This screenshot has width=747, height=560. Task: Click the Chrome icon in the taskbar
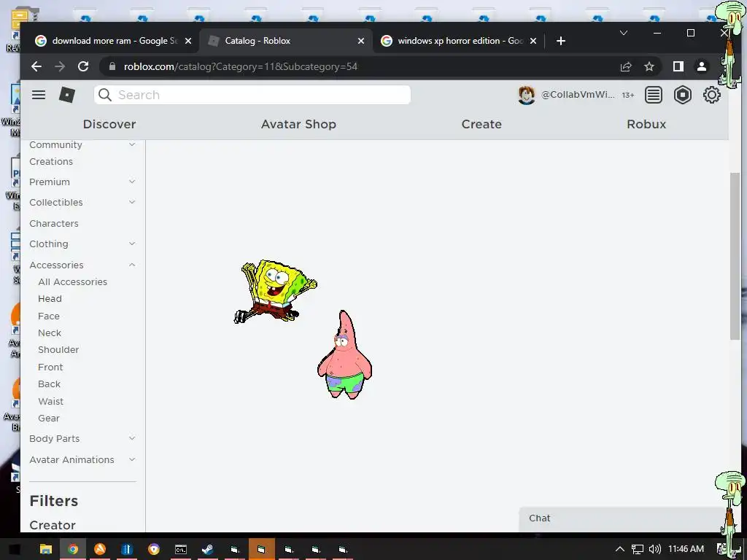pyautogui.click(x=73, y=549)
